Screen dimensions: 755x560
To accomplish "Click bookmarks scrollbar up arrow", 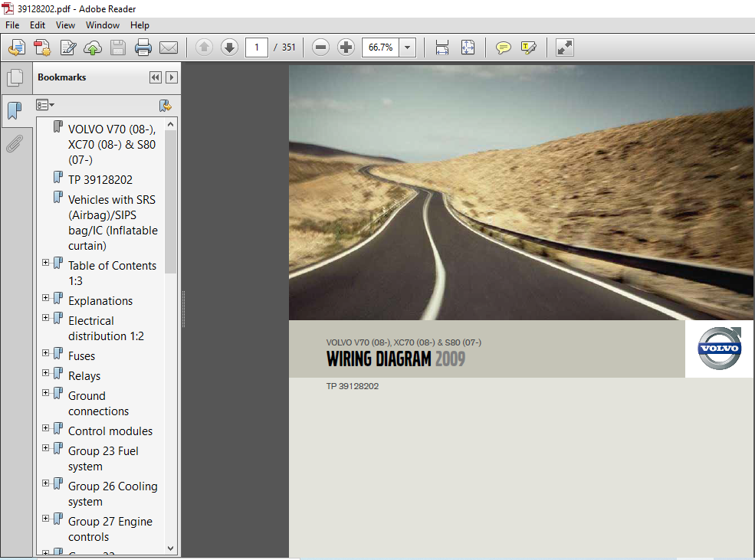I will coord(170,125).
